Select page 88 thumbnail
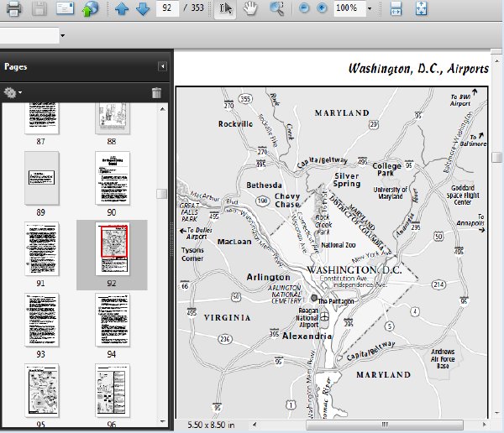The image size is (504, 433). [113, 117]
